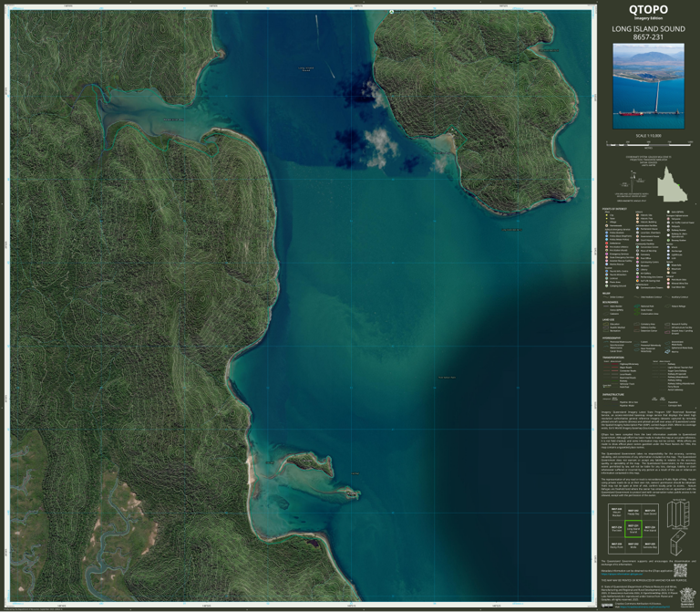Click the Marine Rescue symbol in the legend

click(x=607, y=264)
